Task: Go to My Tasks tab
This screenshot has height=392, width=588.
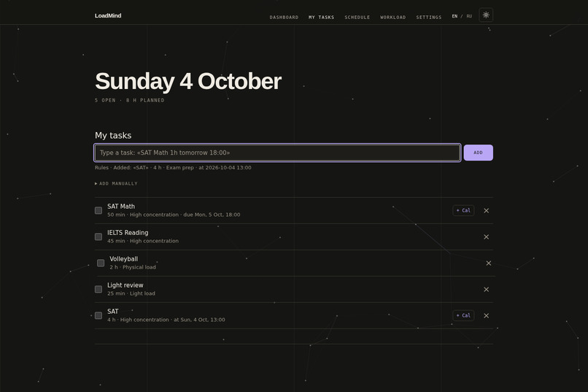Action: [x=321, y=18]
